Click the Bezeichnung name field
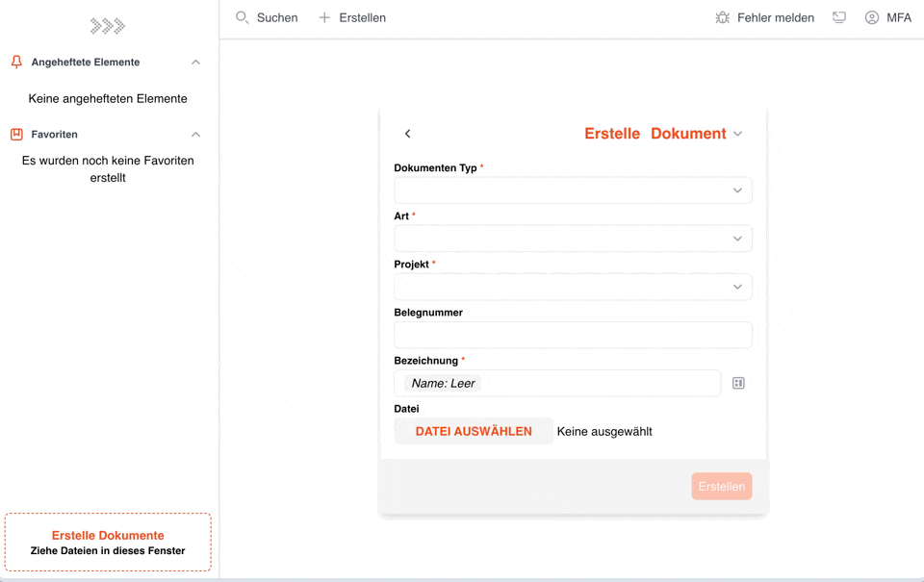The width and height of the screenshot is (924, 582). (x=557, y=383)
